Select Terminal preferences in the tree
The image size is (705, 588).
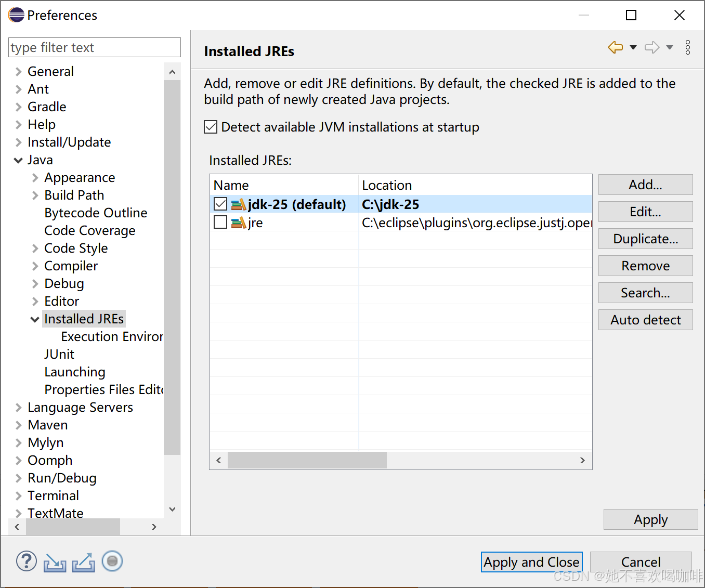(53, 496)
